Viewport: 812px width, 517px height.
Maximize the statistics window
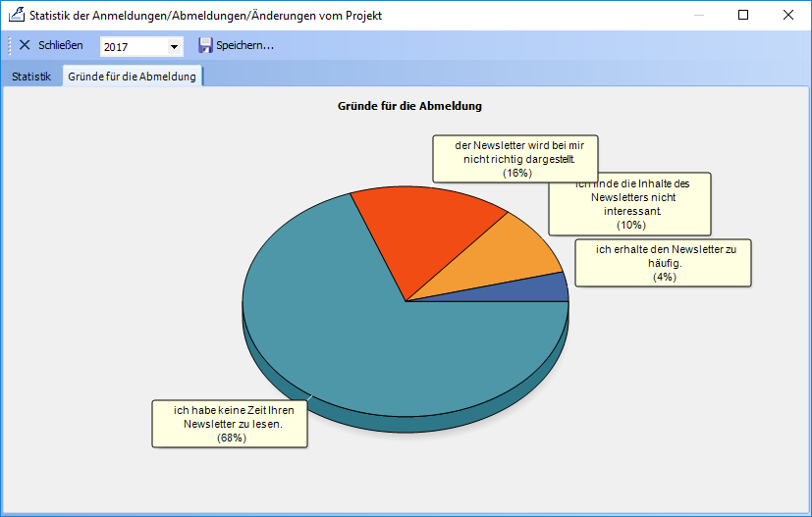tap(743, 15)
